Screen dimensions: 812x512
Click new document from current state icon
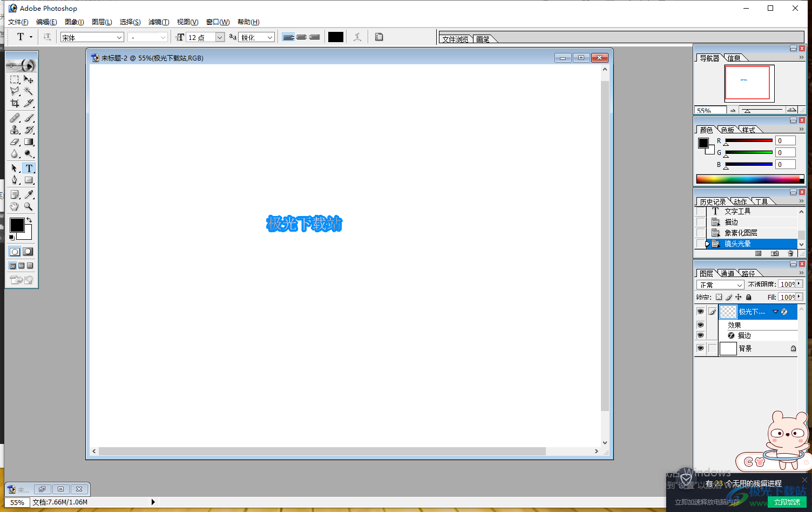[759, 253]
